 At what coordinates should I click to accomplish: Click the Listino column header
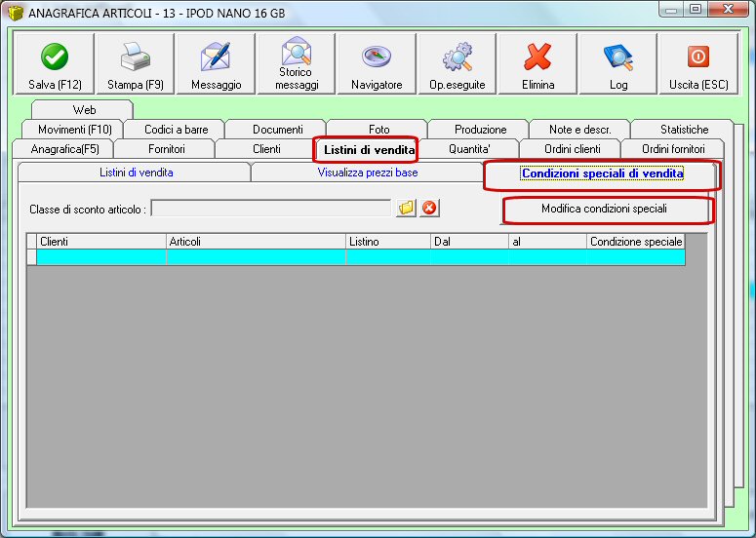[388, 242]
